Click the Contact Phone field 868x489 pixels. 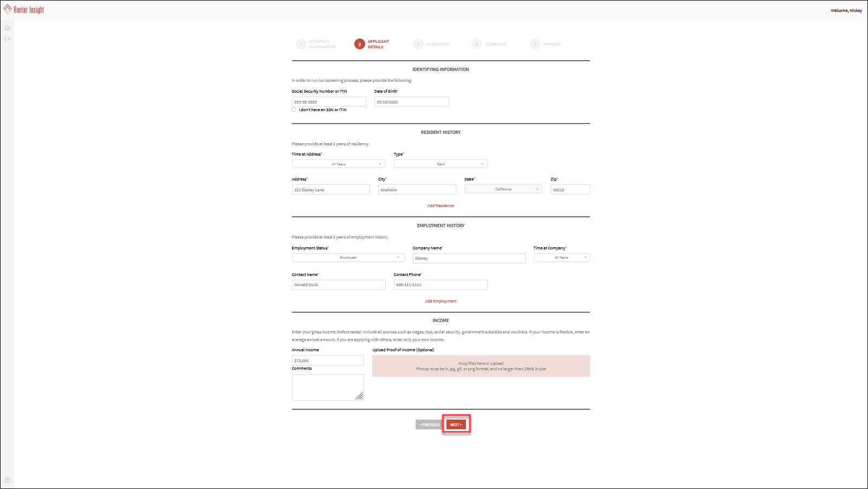[x=441, y=285]
